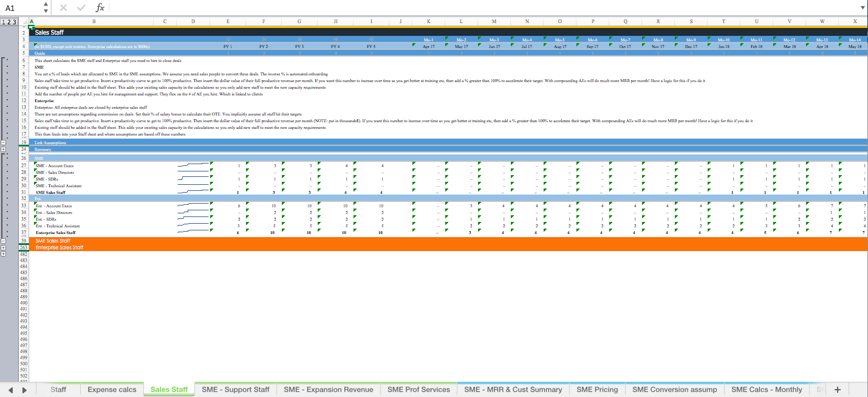
Task: Click the FY 1 column heading cell
Action: [228, 46]
